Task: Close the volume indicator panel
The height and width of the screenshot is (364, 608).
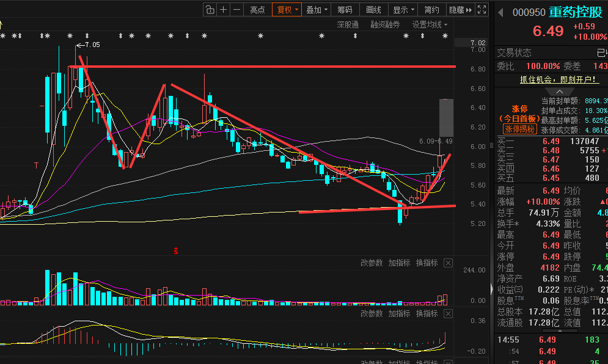Action: click(x=449, y=263)
